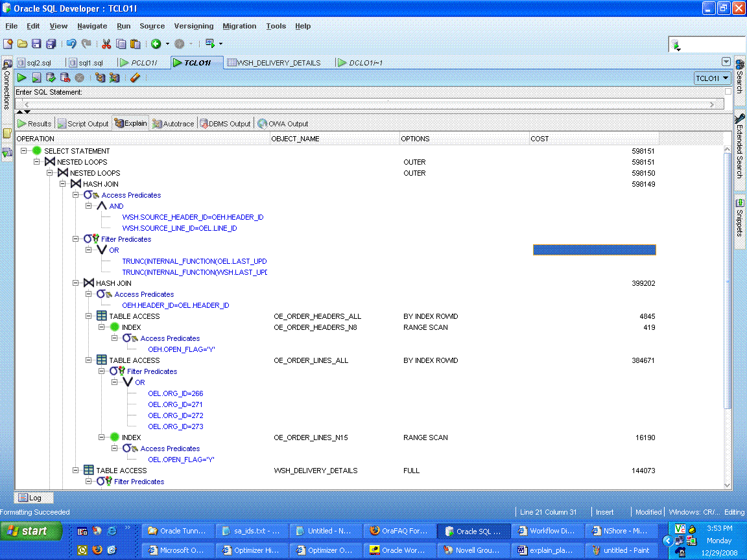
Task: Switch to the Script Output tab
Action: click(x=83, y=124)
